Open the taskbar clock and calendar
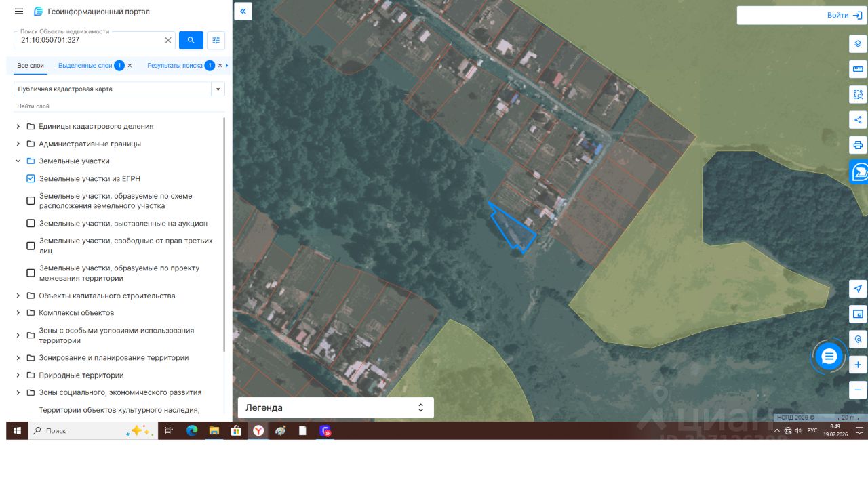Viewport: 868px width, 488px height. pos(835,430)
